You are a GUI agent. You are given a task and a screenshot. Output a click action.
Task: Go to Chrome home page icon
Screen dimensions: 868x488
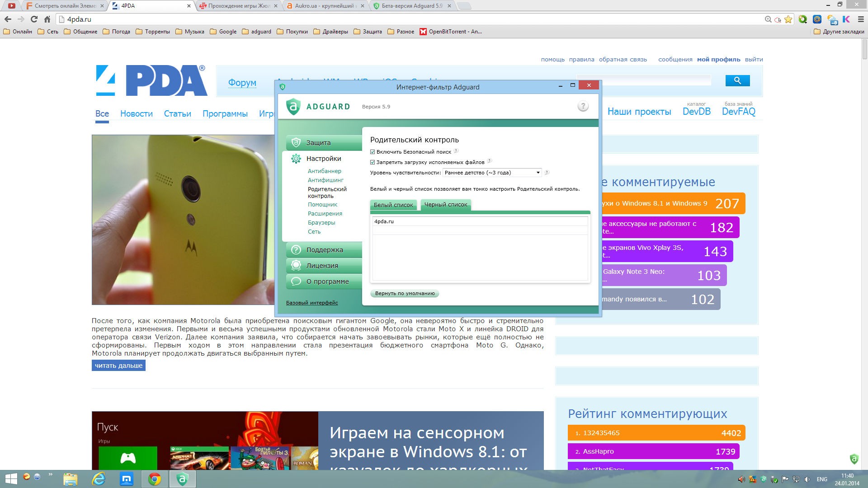[x=47, y=19]
